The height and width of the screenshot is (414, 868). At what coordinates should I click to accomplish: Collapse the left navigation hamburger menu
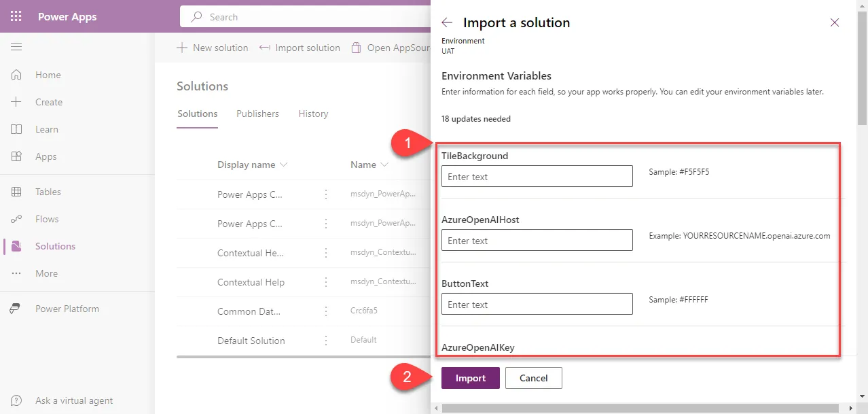(16, 46)
